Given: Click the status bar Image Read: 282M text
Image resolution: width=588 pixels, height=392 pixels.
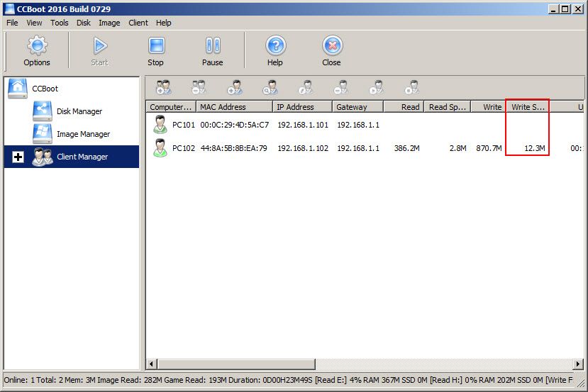Looking at the screenshot, I should (x=130, y=380).
